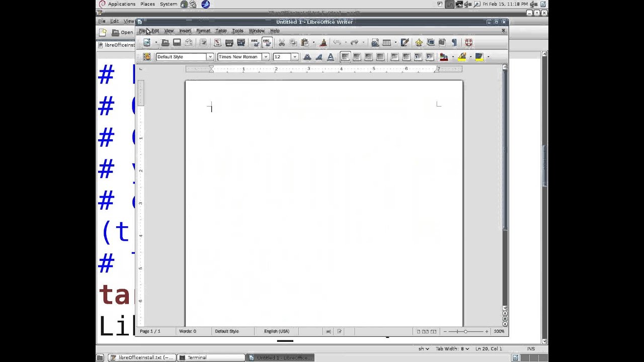This screenshot has height=362, width=644.
Task: Open Styles and Formatting icon
Action: click(147, 57)
